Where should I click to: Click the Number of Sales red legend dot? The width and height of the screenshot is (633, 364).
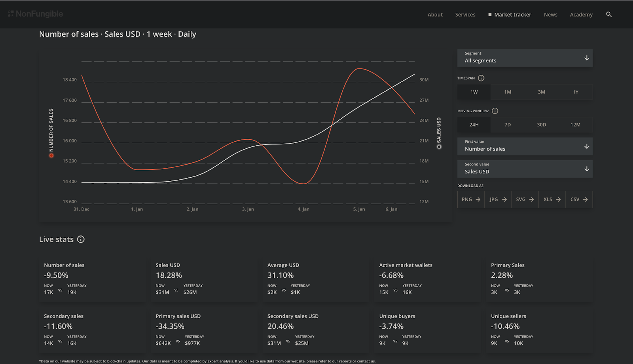coord(51,155)
